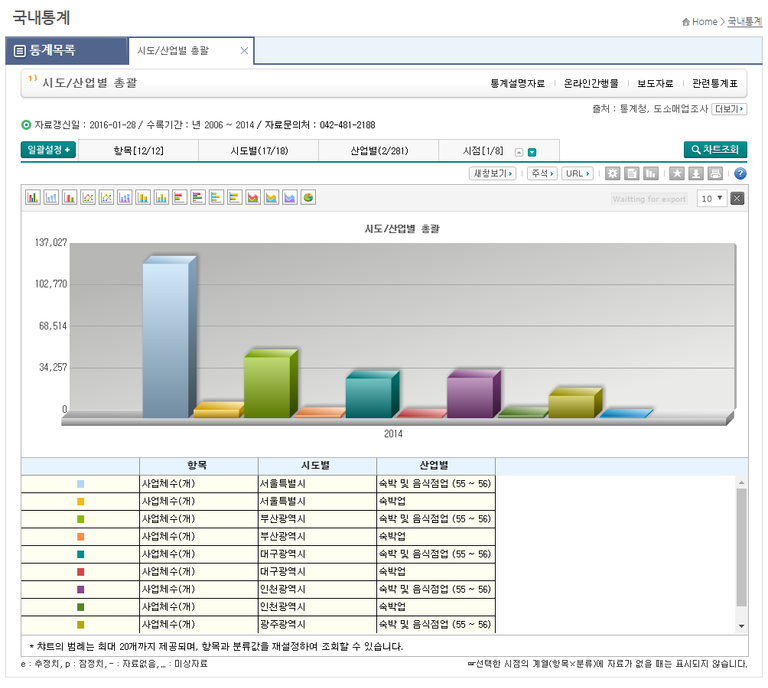Open the 10 items count dropdown
The height and width of the screenshot is (688, 768).
(712, 198)
